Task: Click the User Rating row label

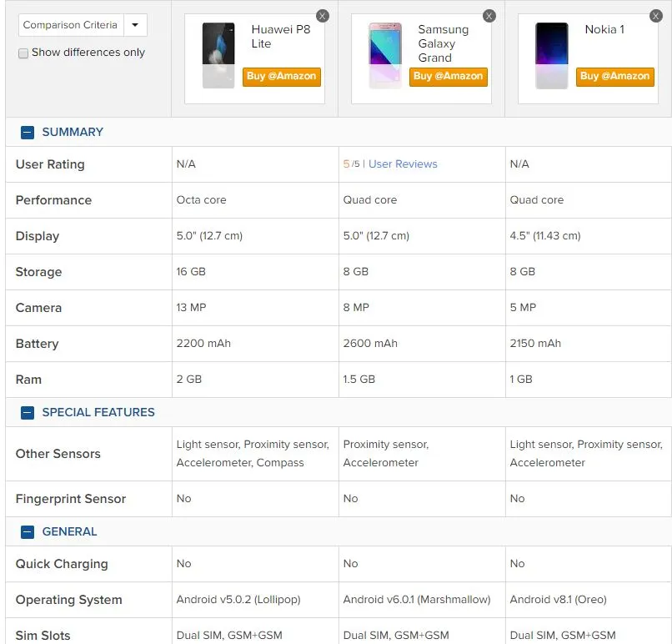Action: click(50, 164)
